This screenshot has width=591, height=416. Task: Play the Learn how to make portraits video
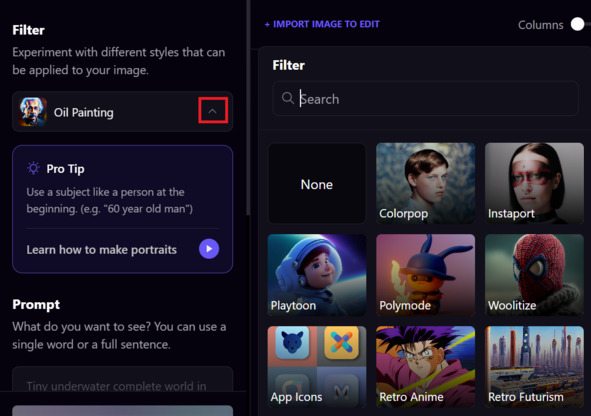click(x=209, y=249)
